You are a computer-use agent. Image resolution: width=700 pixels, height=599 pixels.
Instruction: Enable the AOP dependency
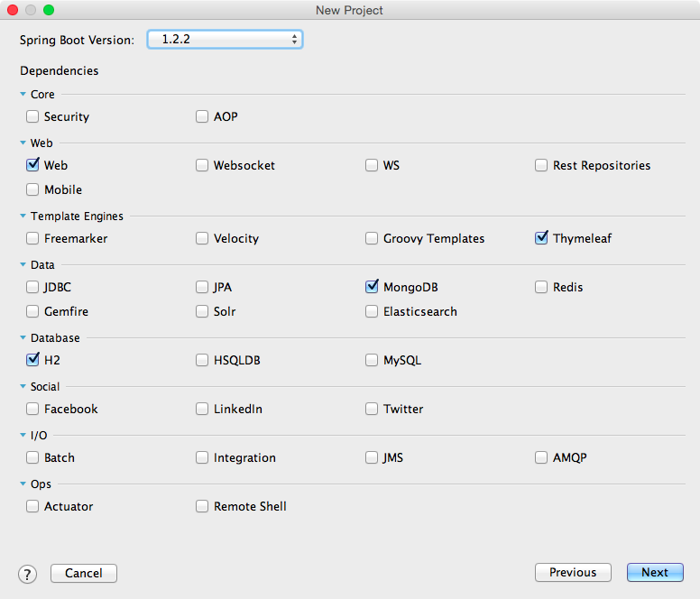tap(202, 116)
